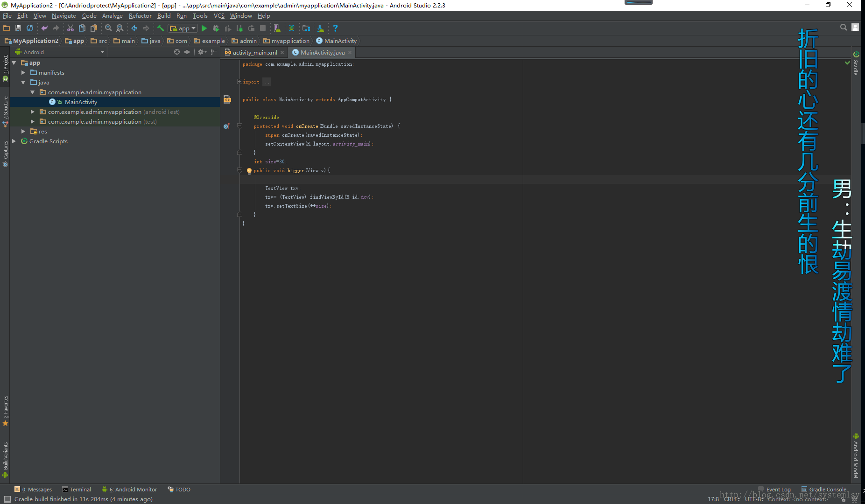865x504 pixels.
Task: Collapse the java folder node
Action: [x=23, y=82]
